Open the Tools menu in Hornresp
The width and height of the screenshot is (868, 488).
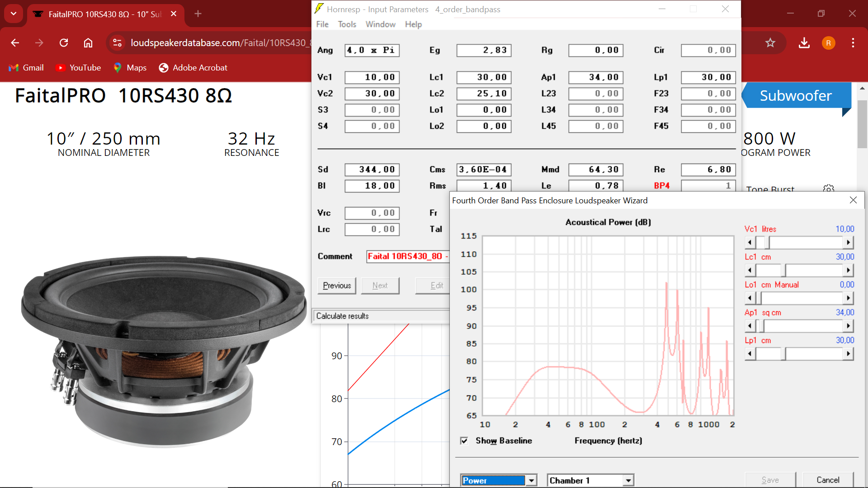[x=347, y=24]
